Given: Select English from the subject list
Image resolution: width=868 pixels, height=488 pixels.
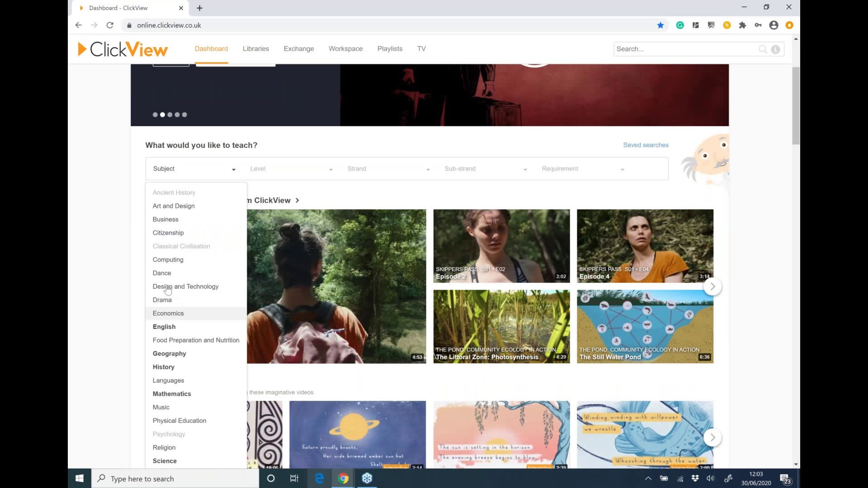Looking at the screenshot, I should 164,326.
